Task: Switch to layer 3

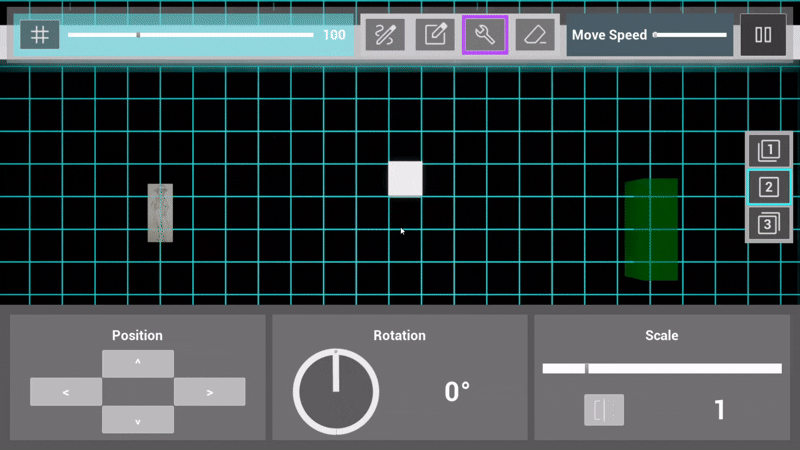Action: pos(769,223)
